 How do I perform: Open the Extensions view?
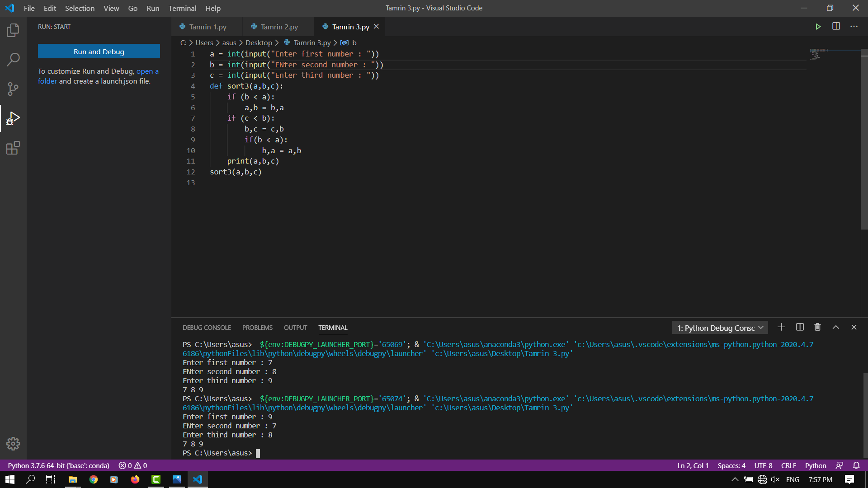(x=13, y=148)
